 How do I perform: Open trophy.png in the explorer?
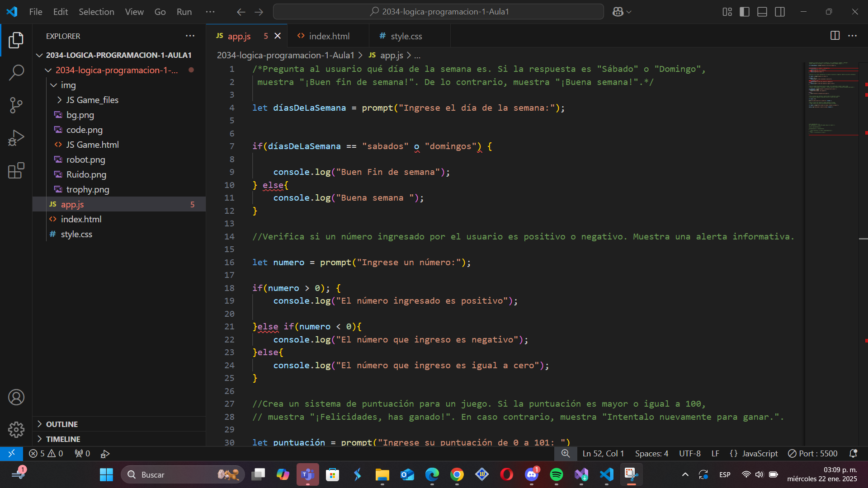tap(119, 189)
